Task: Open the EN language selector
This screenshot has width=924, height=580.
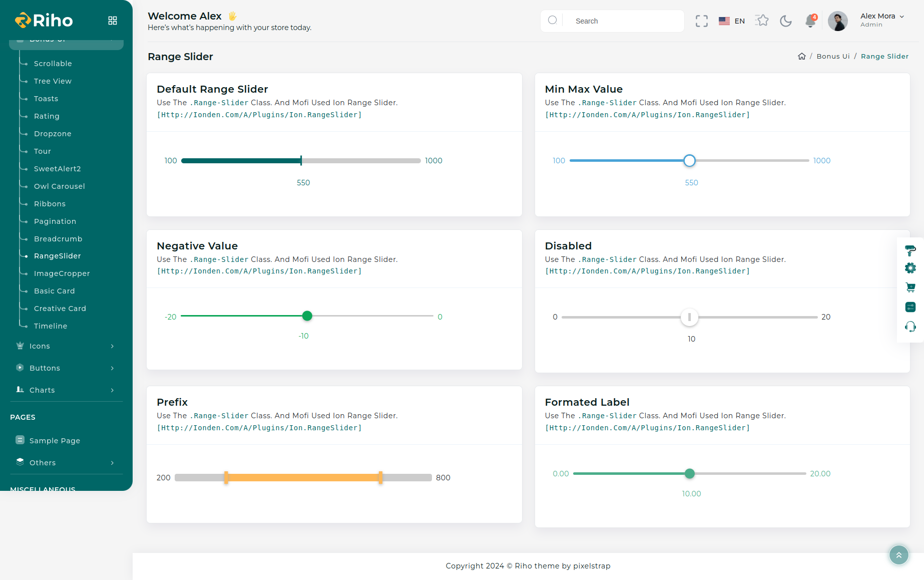Action: (x=732, y=21)
